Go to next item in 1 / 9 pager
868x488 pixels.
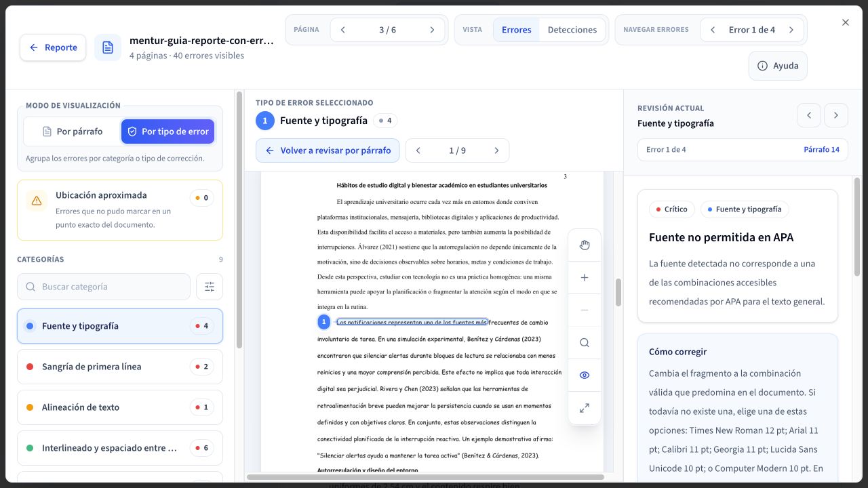496,150
